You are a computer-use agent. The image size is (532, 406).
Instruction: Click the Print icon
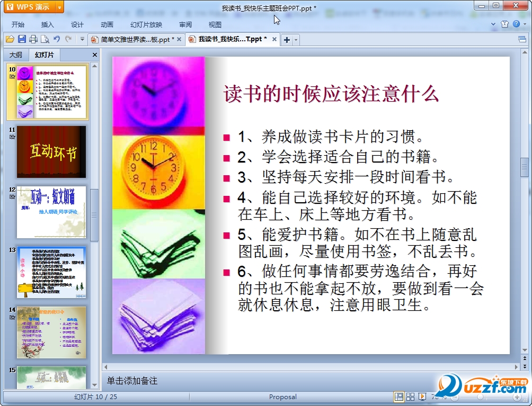(33, 39)
